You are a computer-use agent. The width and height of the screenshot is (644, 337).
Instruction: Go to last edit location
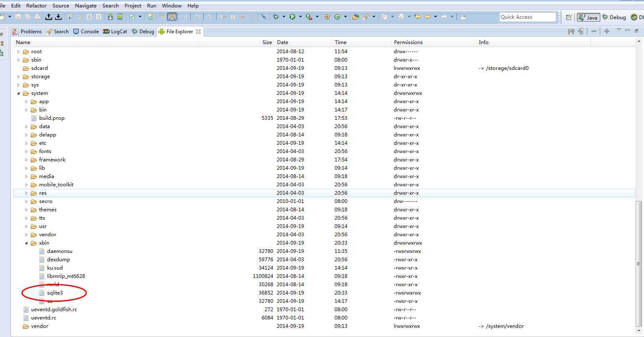(417, 17)
